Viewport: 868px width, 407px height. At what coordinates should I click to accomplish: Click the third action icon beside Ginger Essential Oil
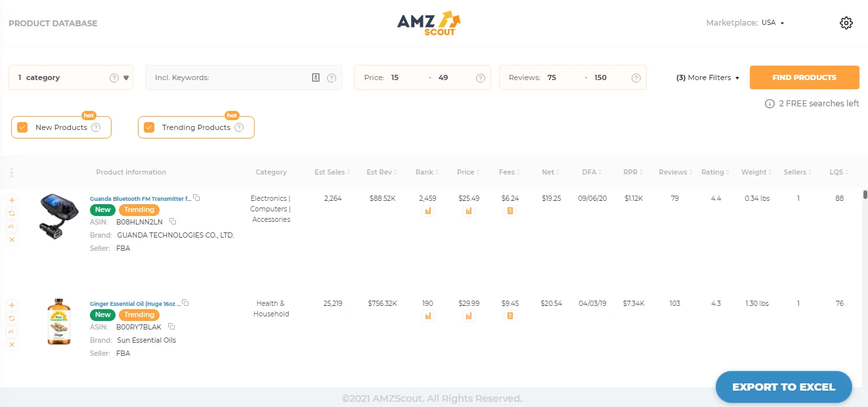(x=12, y=332)
